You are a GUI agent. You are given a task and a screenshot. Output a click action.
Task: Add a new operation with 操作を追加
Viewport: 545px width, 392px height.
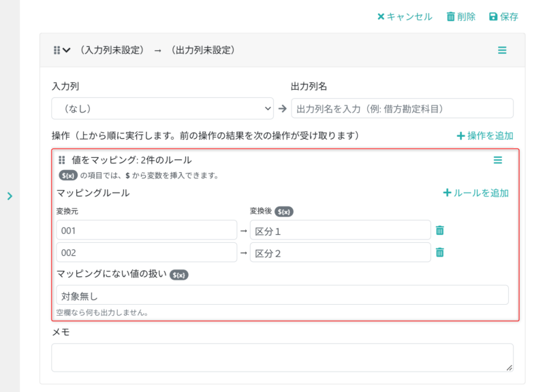click(x=485, y=135)
